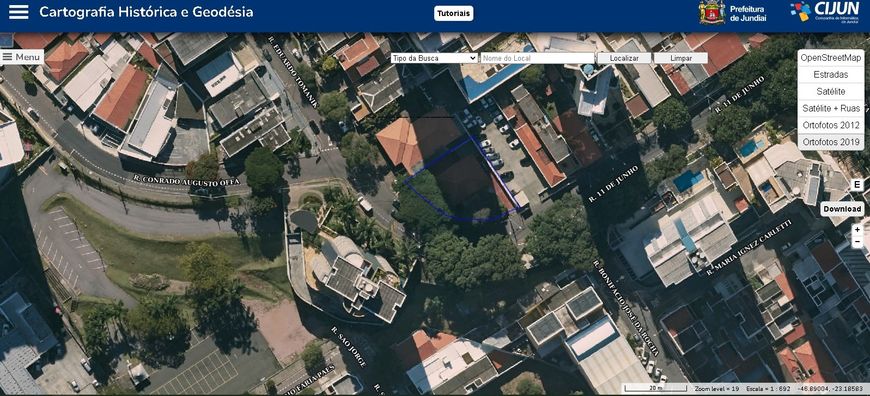Image resolution: width=870 pixels, height=396 pixels.
Task: Focus the Nome do Local input field
Action: point(537,58)
